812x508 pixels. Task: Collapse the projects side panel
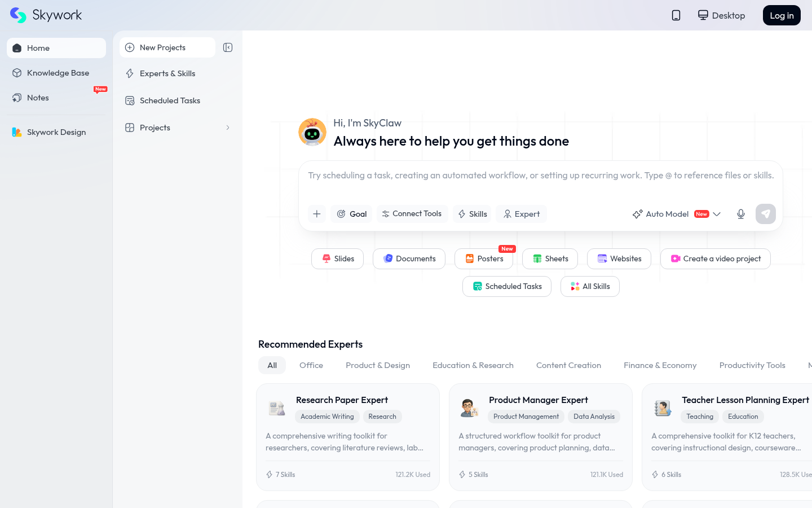[228, 47]
